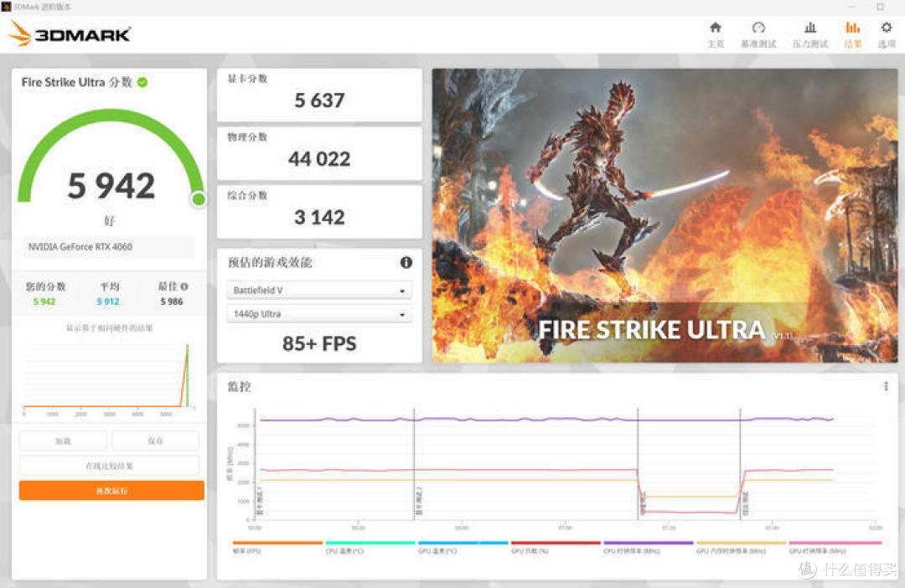Toggle the GPU 温度 blue legend series
This screenshot has height=588, width=905.
[463, 547]
